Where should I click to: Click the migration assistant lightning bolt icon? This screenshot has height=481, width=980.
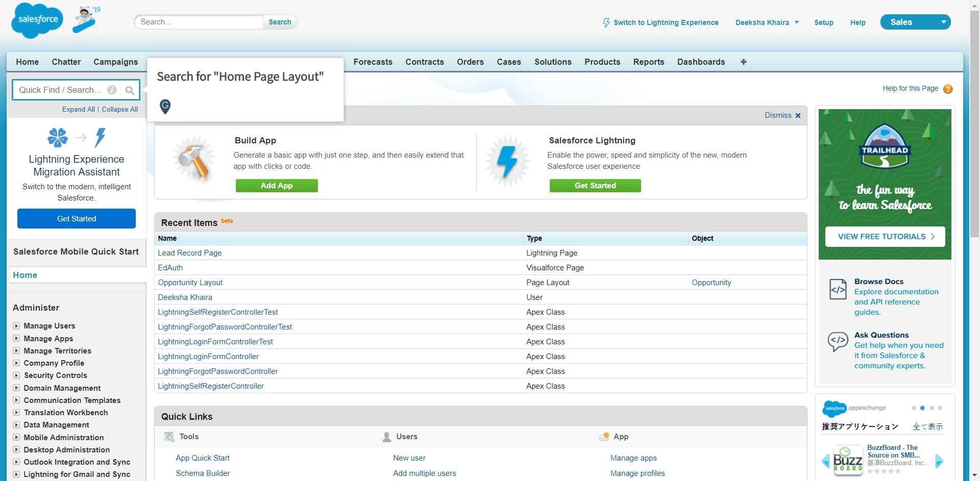pos(100,138)
